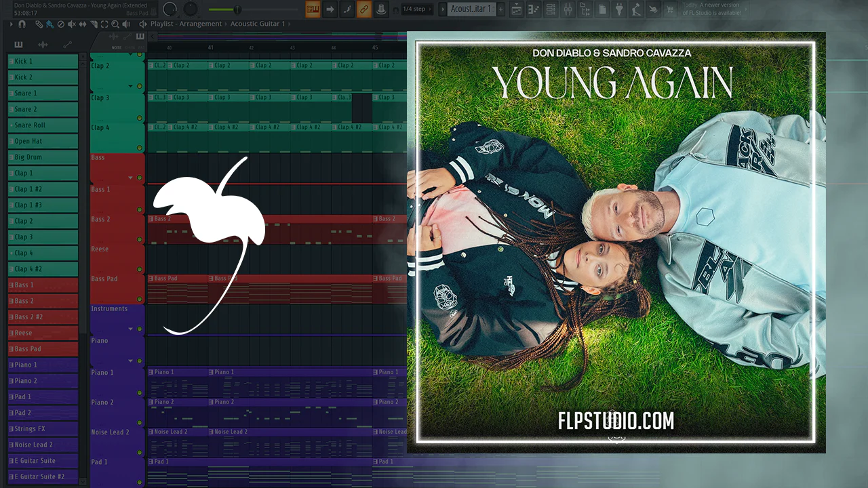Select Noise Lead 2 in the pattern picker

pos(43,445)
